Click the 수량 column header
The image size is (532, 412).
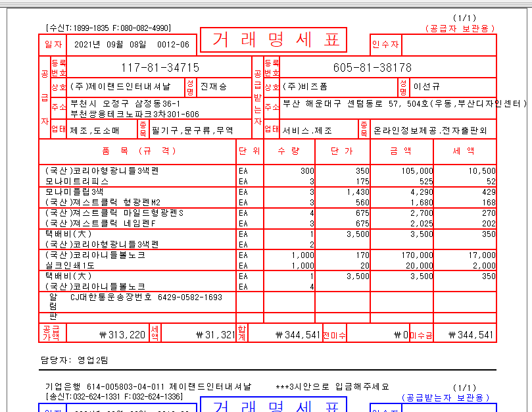pos(288,151)
